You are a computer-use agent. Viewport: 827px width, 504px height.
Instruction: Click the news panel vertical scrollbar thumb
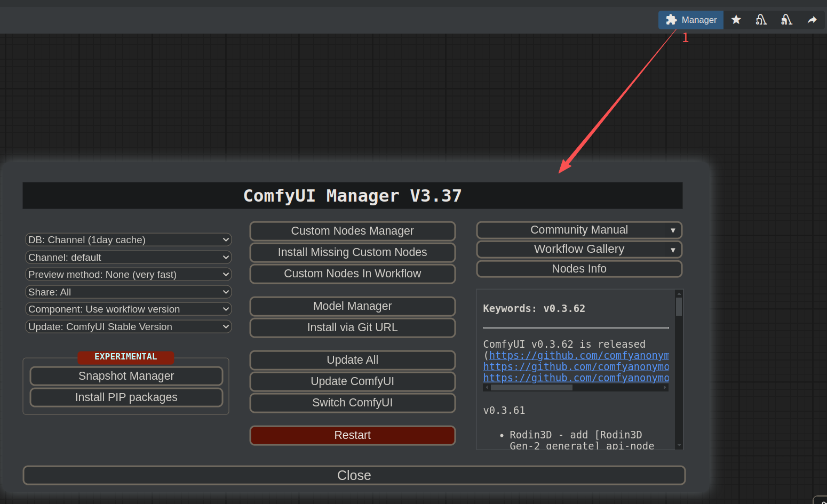679,307
